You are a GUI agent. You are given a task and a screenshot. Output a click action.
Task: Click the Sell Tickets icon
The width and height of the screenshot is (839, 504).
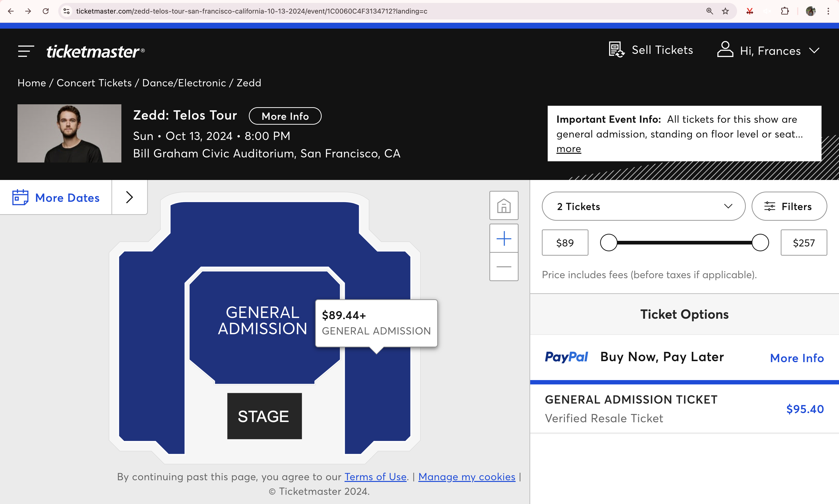tap(616, 49)
